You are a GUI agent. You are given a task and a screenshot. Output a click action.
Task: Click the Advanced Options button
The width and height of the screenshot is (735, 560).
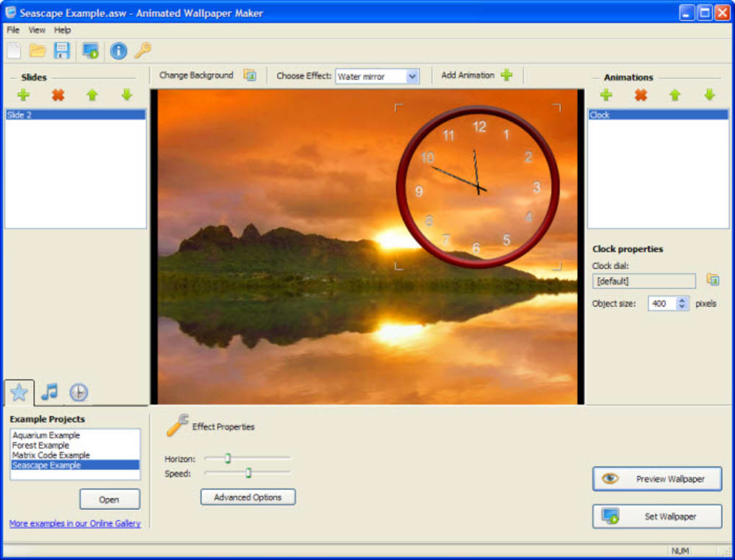coord(248,497)
